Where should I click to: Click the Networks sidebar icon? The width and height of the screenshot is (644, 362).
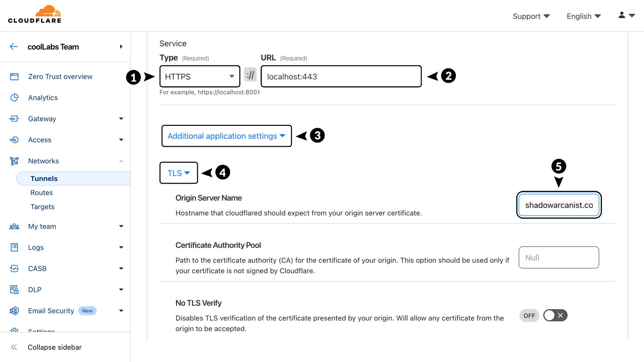coord(14,161)
